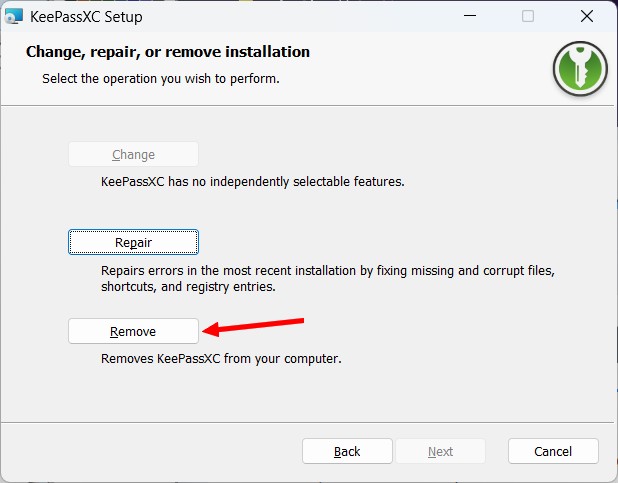Cancel the KeePassXC setup
Image resolution: width=618 pixels, height=483 pixels.
pos(553,451)
